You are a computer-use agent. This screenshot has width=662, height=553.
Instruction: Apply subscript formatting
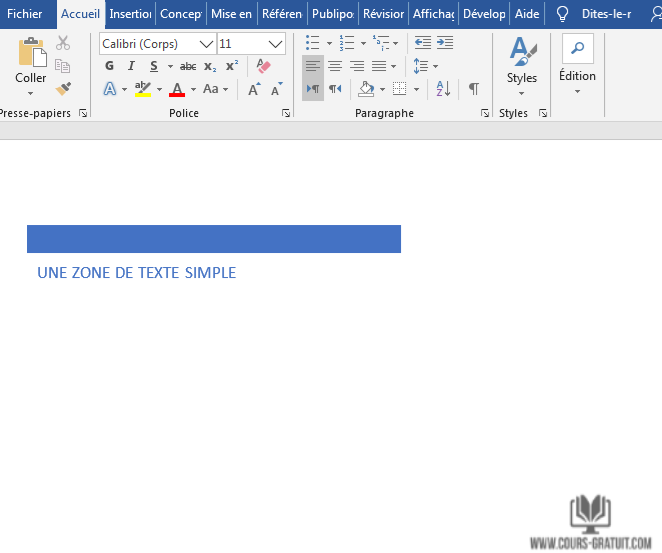(x=210, y=66)
